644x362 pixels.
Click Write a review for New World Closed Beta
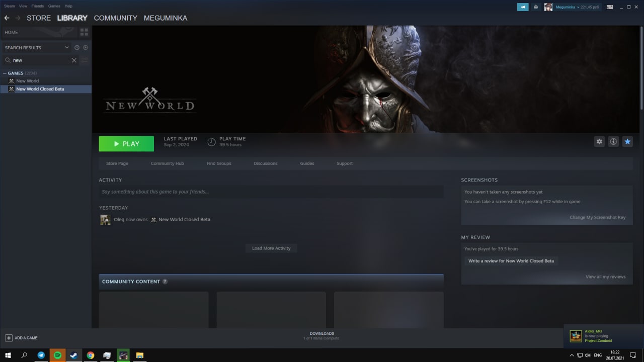click(511, 261)
